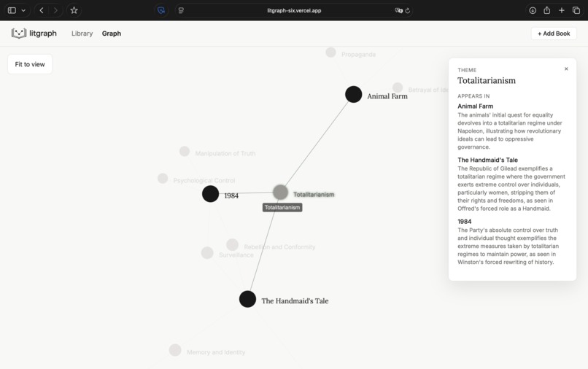Click the Betrayal of Ideals theme node
Image resolution: width=588 pixels, height=369 pixels.
point(398,88)
